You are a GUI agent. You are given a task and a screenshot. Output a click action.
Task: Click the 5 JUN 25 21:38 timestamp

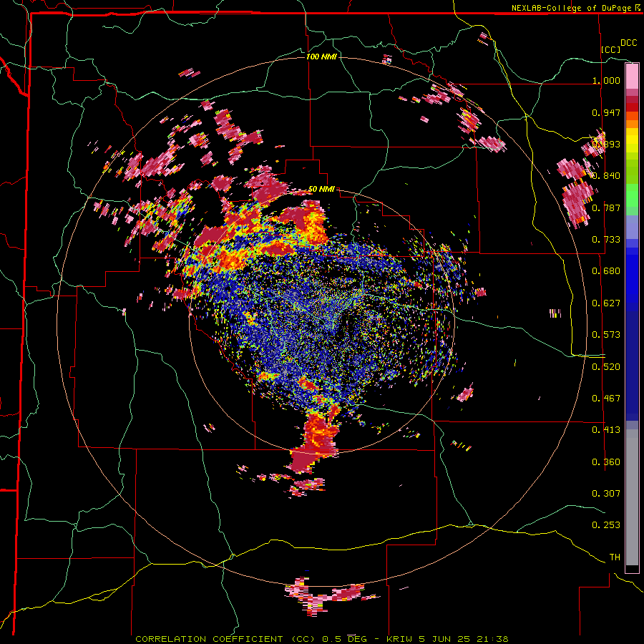pos(464,639)
